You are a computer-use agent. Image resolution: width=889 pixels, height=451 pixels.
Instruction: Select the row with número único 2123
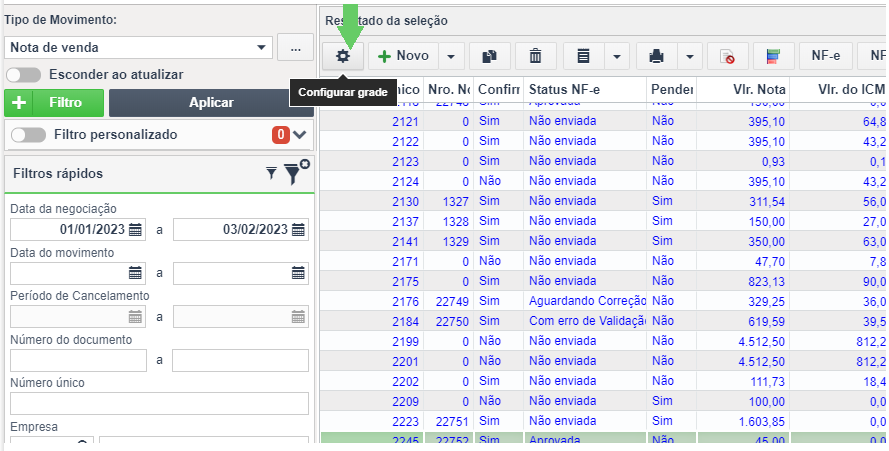point(604,161)
